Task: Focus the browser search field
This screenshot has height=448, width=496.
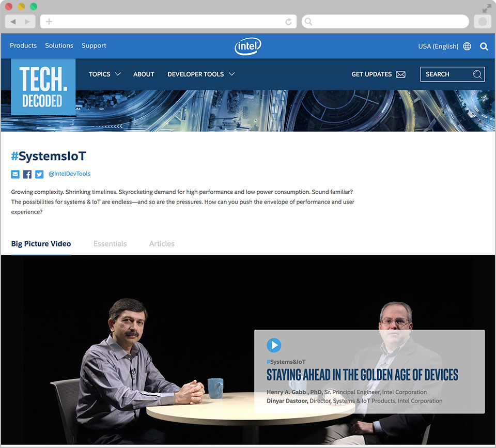Action: click(385, 22)
